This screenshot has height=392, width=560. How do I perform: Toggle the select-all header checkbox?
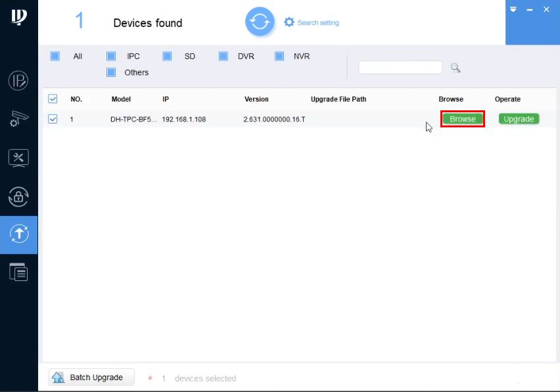(53, 98)
